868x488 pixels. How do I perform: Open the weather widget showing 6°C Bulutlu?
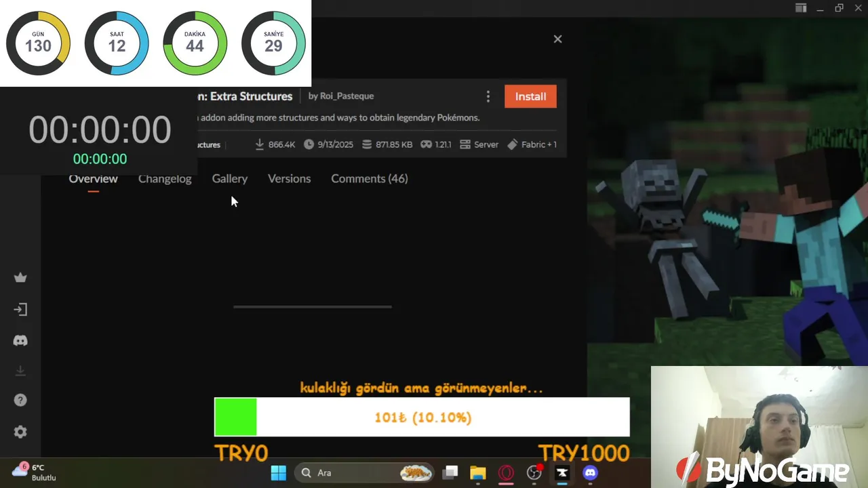(35, 472)
